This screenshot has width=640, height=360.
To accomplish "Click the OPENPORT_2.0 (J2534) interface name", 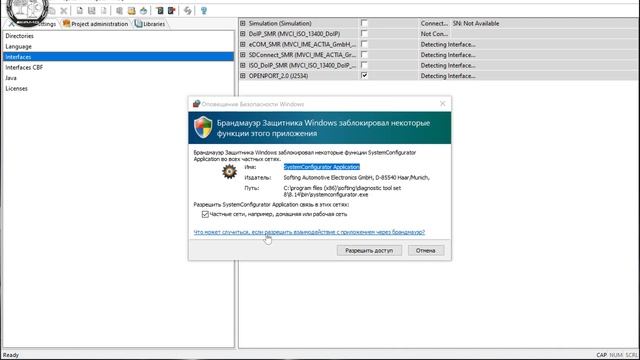I will tap(278, 76).
